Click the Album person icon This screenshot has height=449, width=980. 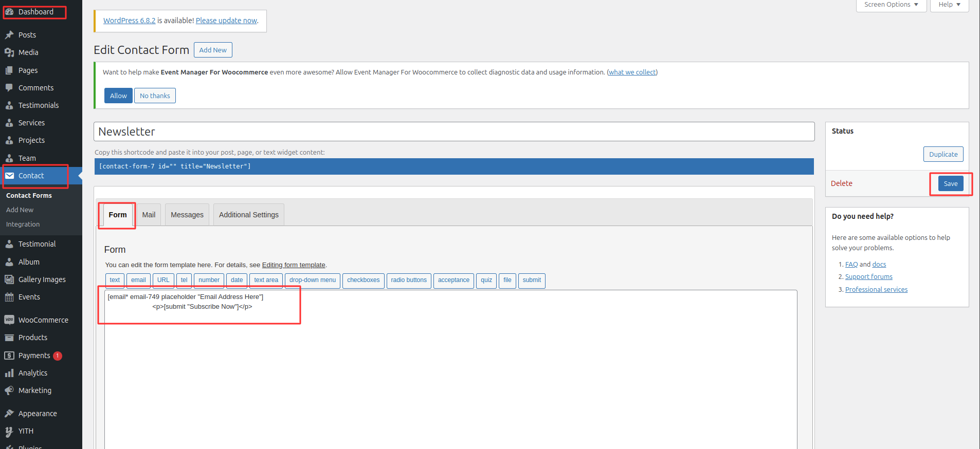point(9,262)
